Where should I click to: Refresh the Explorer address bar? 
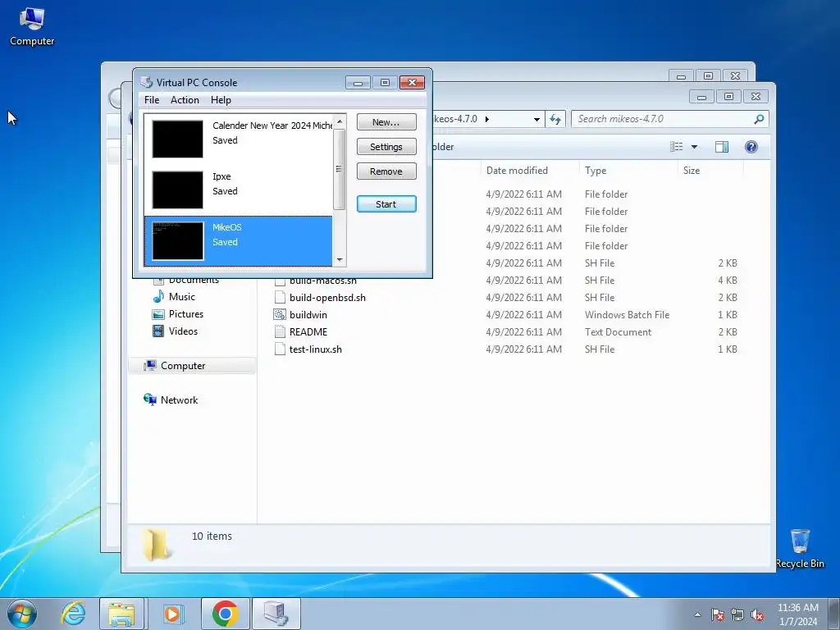(x=555, y=119)
